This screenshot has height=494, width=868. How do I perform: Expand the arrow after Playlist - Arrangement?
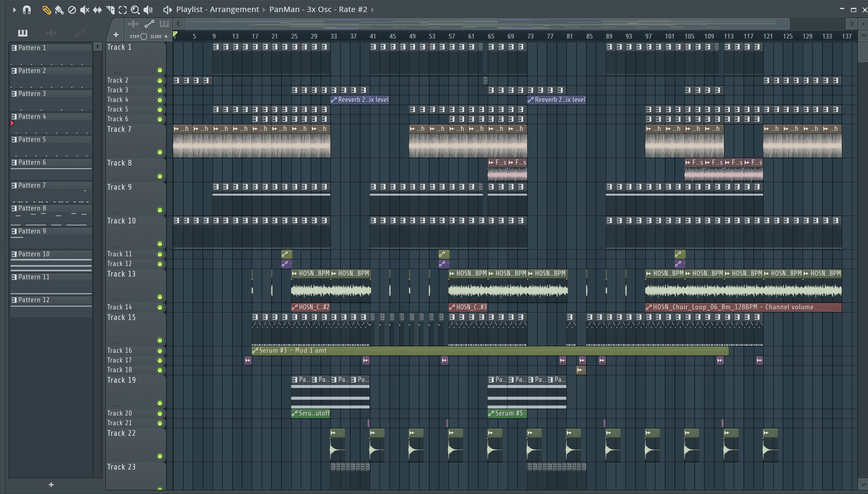(264, 10)
